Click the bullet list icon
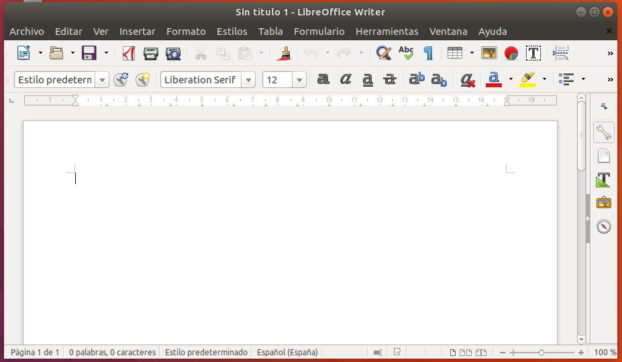 point(566,79)
